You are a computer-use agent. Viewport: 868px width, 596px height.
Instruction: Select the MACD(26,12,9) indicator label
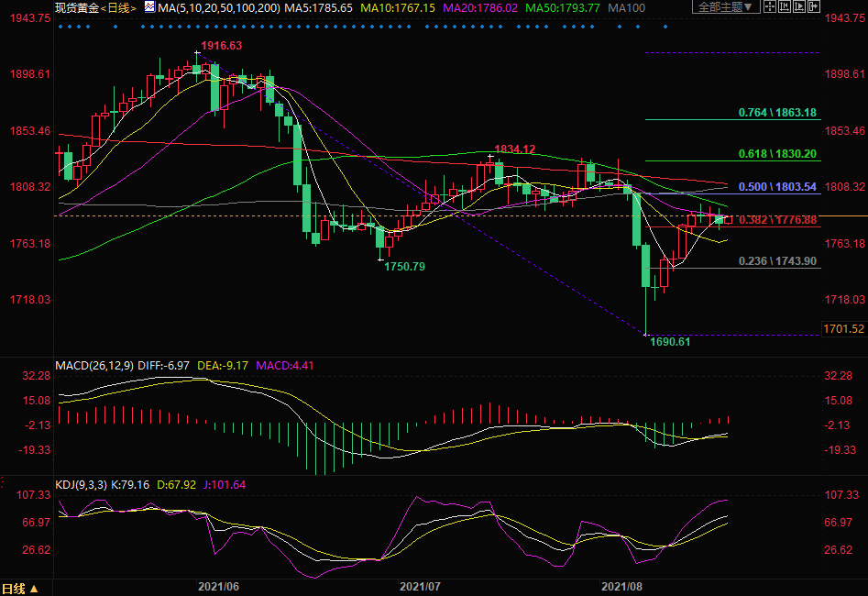(94, 366)
